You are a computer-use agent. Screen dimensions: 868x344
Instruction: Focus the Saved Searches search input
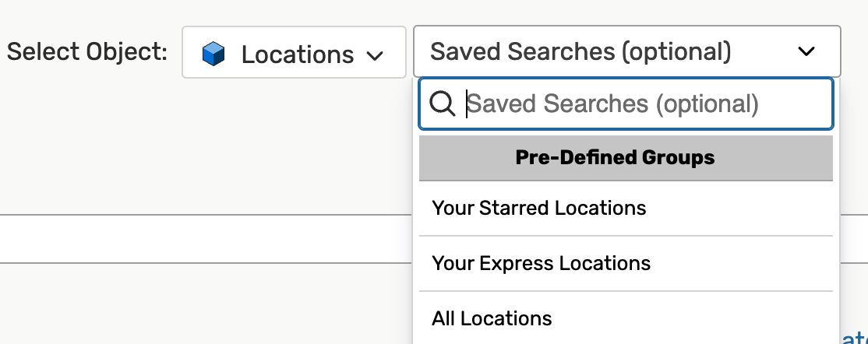tap(639, 104)
